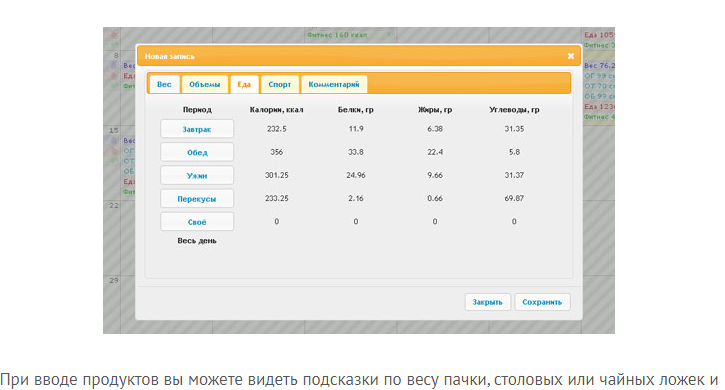The width and height of the screenshot is (725, 390).
Task: Click the Завтрак period button
Action: [x=197, y=129]
